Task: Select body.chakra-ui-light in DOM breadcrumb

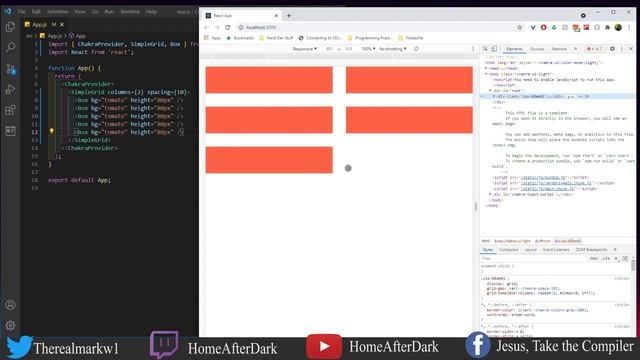Action: tap(512, 241)
